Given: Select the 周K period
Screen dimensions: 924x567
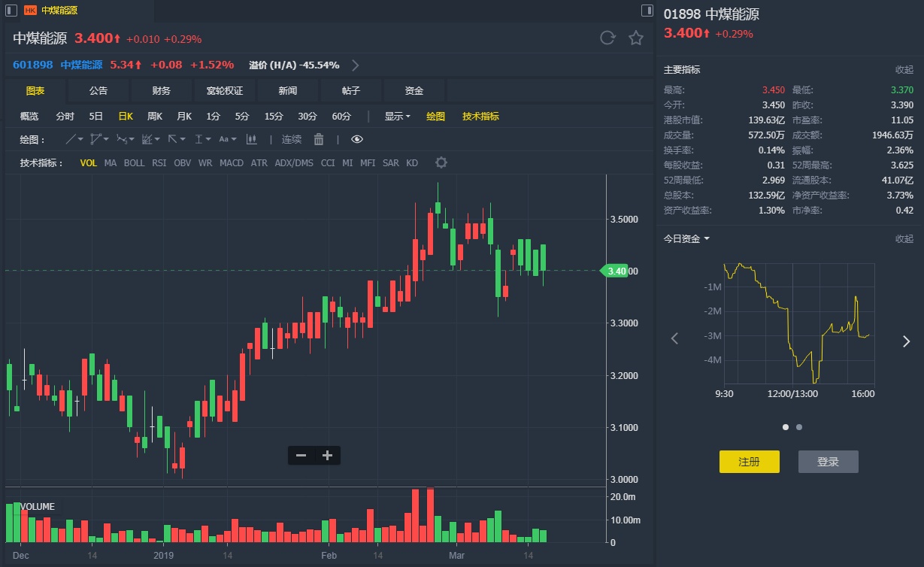Looking at the screenshot, I should [155, 117].
